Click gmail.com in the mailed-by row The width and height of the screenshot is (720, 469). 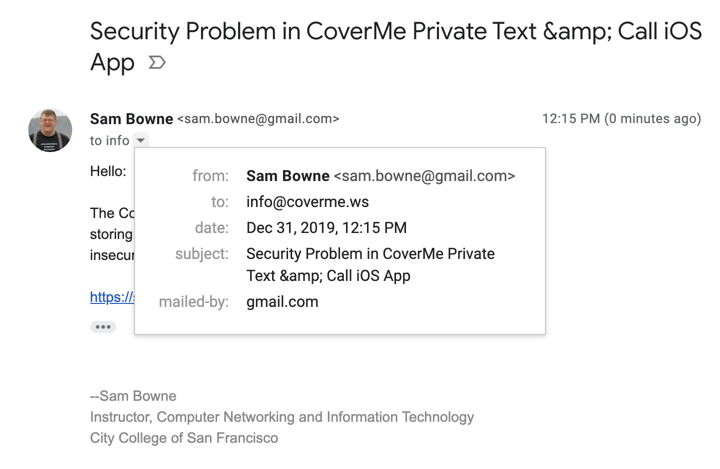pos(282,302)
